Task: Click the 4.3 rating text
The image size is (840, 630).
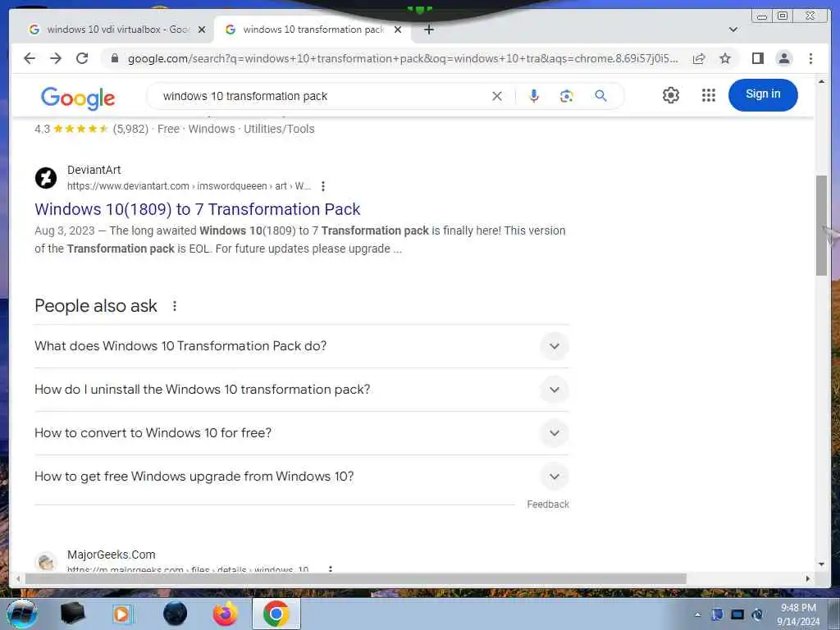Action: (x=42, y=129)
